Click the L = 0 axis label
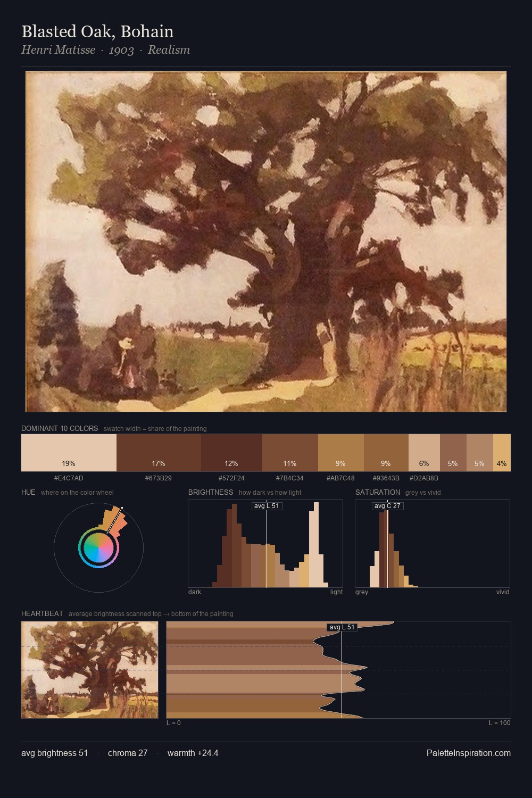This screenshot has height=798, width=532. click(173, 722)
